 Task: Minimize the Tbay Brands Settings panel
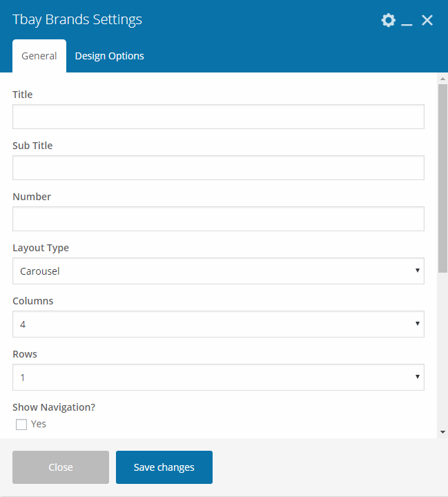pyautogui.click(x=407, y=21)
